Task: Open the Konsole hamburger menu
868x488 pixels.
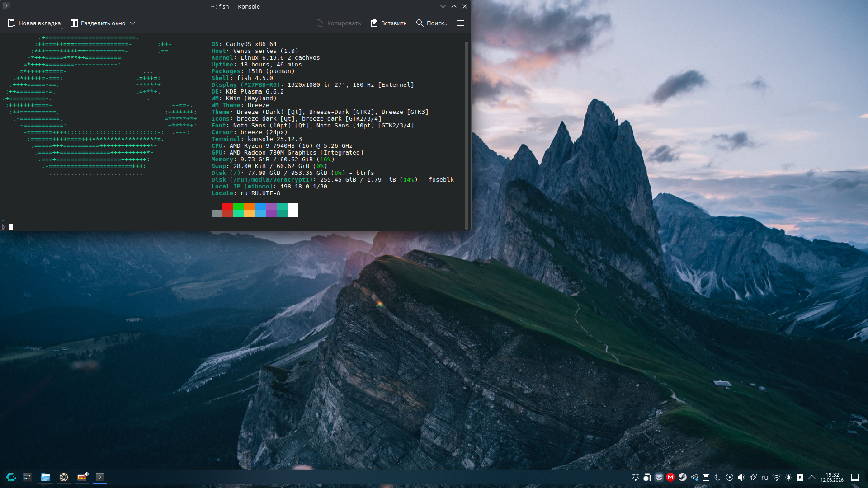Action: (x=460, y=23)
